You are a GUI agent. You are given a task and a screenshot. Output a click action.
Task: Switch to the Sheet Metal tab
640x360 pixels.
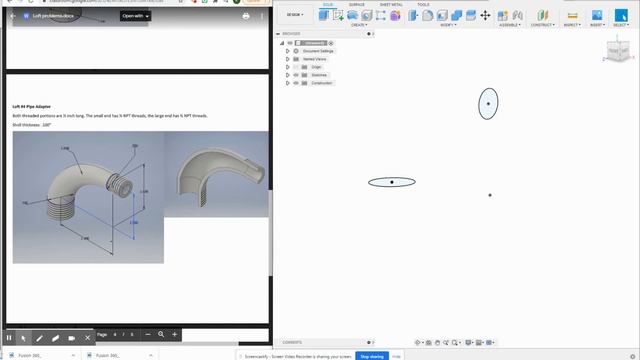click(x=391, y=4)
